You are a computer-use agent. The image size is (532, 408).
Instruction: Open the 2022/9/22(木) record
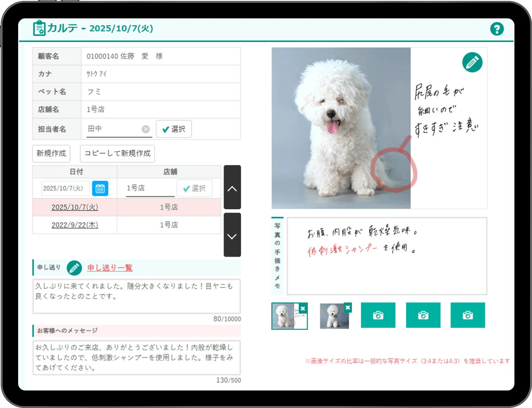(75, 225)
